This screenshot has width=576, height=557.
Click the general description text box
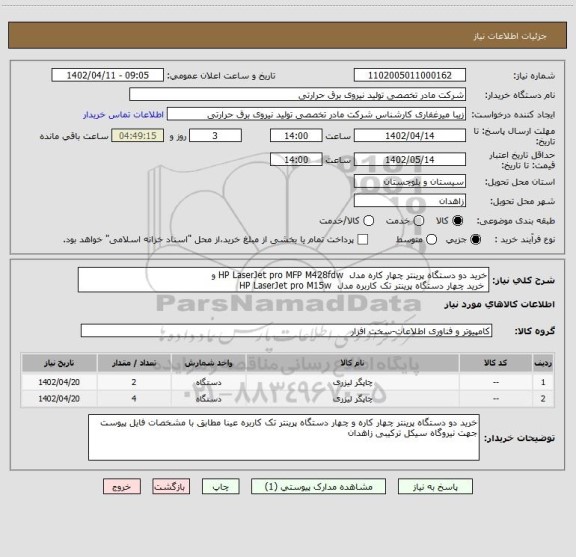pos(283,280)
